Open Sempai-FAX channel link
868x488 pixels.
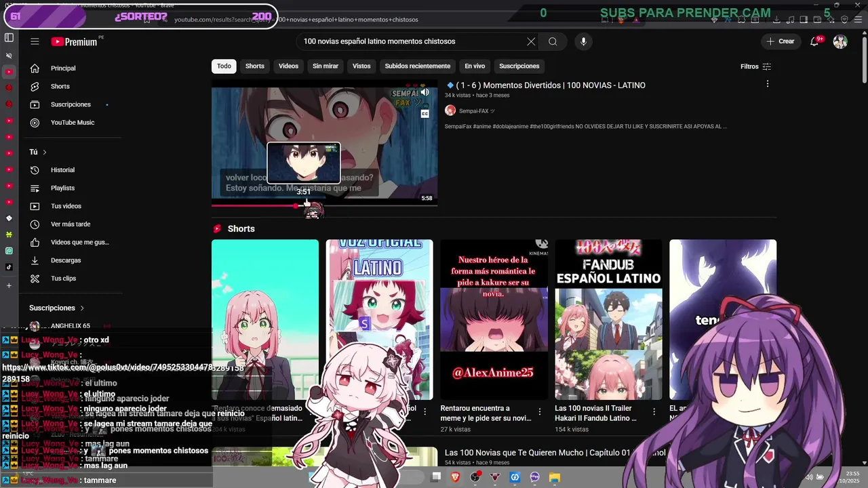point(477,111)
